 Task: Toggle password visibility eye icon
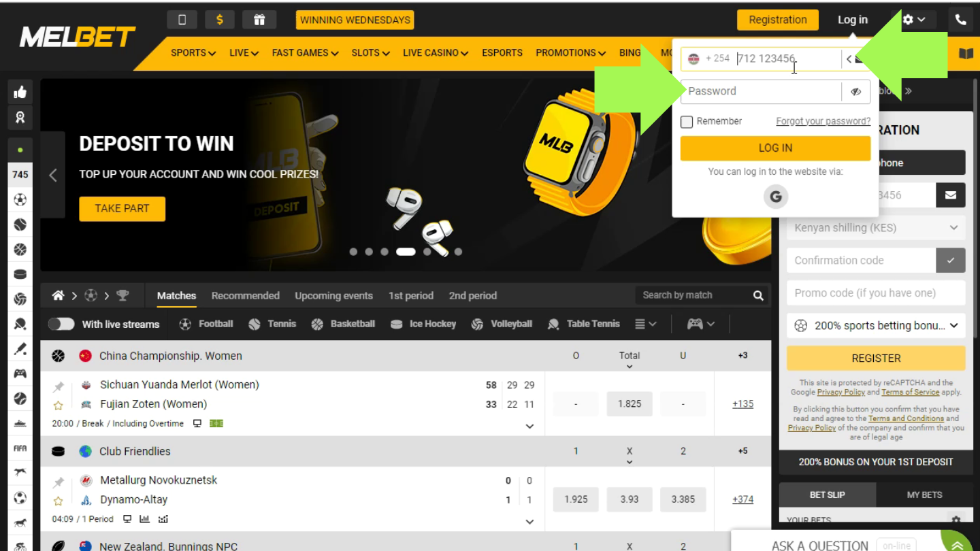click(855, 92)
